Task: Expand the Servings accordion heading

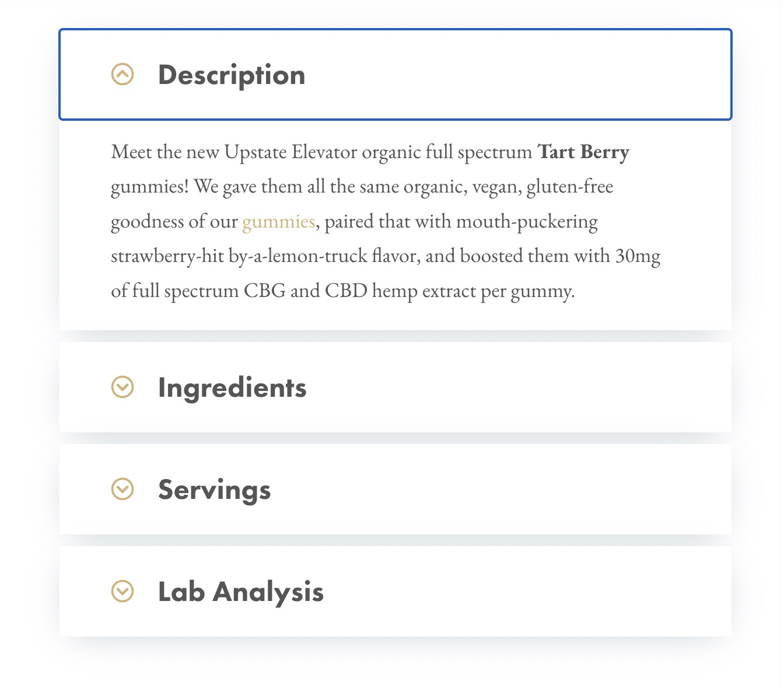Action: click(x=214, y=490)
